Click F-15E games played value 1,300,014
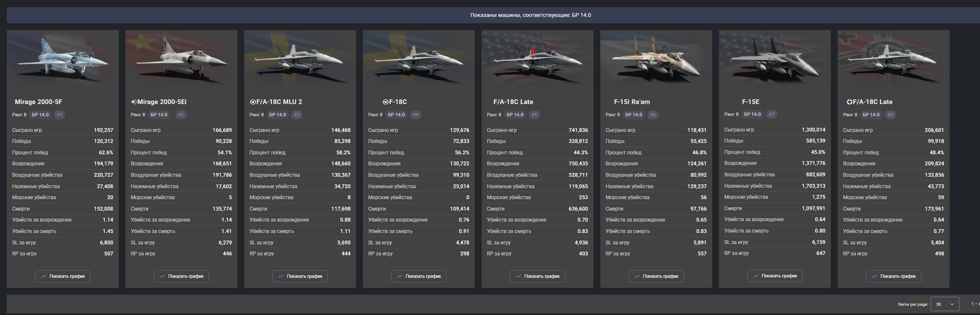 click(x=814, y=130)
